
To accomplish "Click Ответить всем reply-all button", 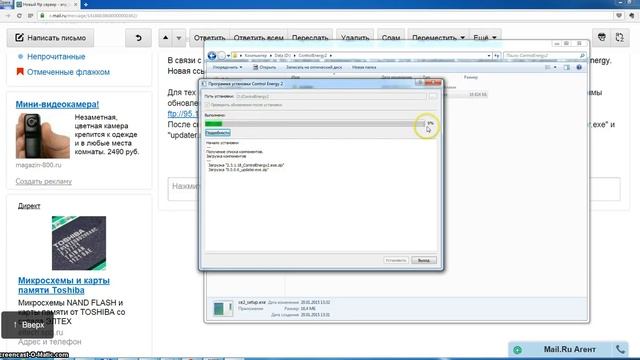I will click(258, 38).
